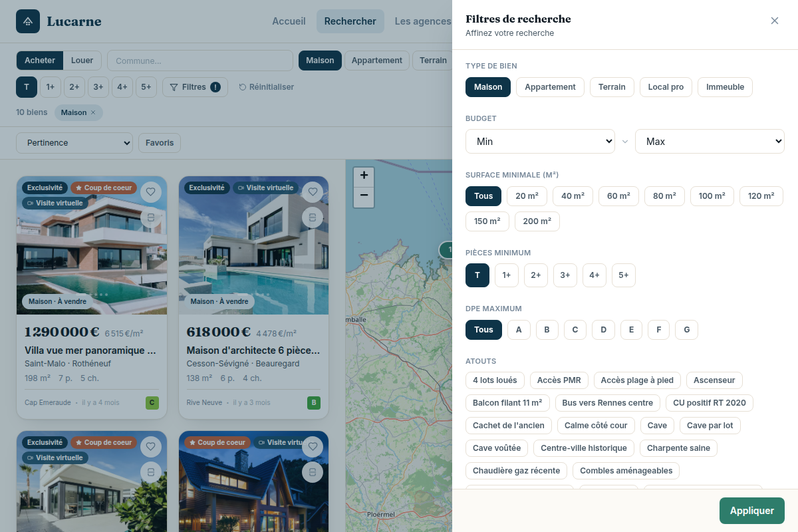Image resolution: width=798 pixels, height=532 pixels.
Task: Close the search filters panel
Action: [775, 21]
